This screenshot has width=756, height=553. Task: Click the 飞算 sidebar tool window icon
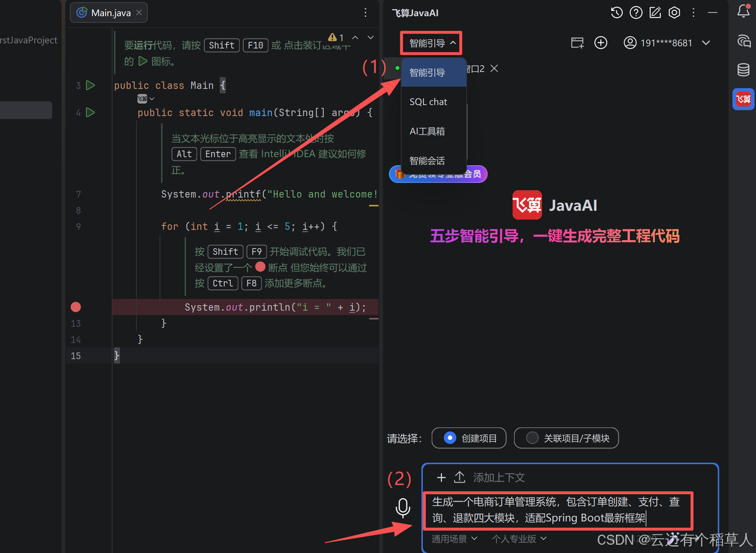744,99
